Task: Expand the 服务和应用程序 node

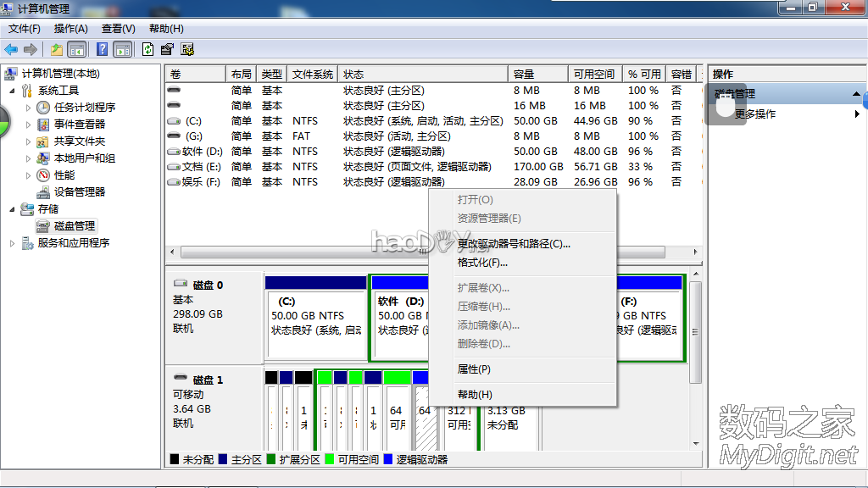Action: click(x=13, y=243)
